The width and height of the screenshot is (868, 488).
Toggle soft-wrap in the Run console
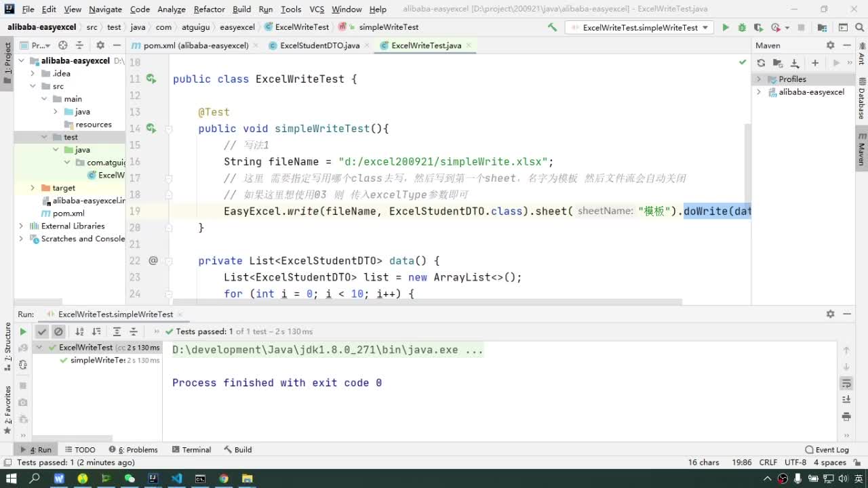(846, 383)
